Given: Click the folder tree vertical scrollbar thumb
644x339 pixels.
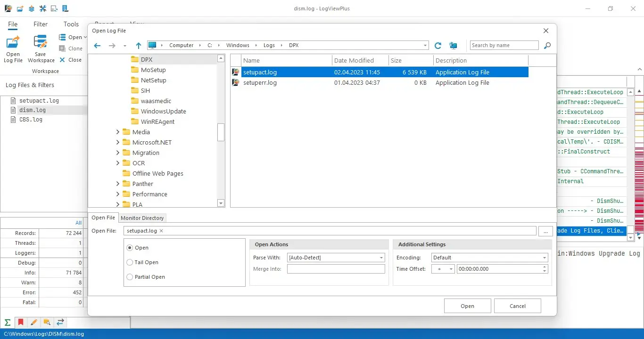Looking at the screenshot, I should (x=221, y=132).
